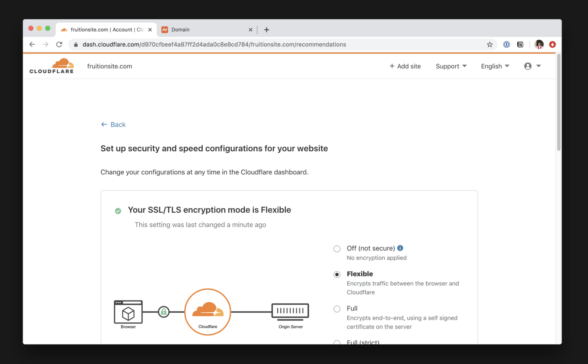Select the Flexible encryption radio option
Screen dimensions: 588x364
coord(337,274)
